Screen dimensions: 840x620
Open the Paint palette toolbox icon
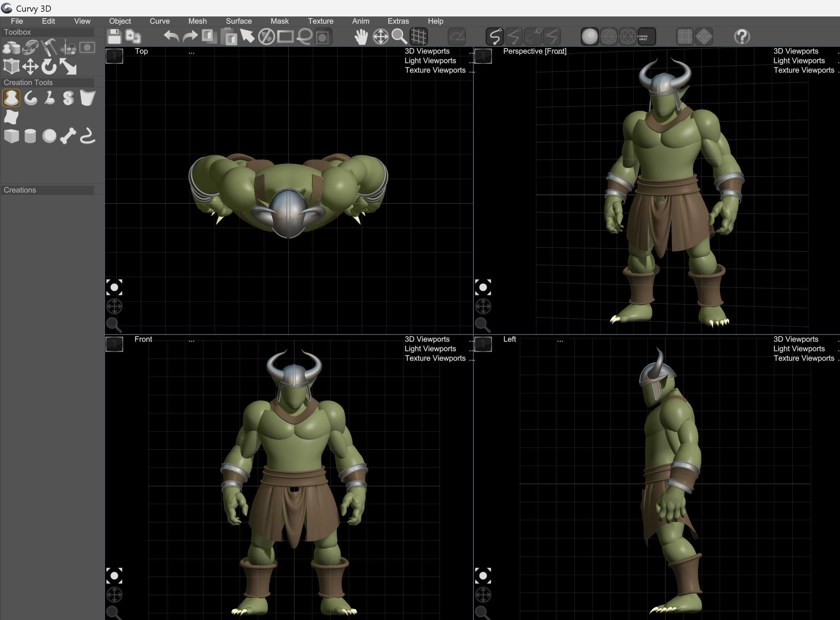[68, 48]
